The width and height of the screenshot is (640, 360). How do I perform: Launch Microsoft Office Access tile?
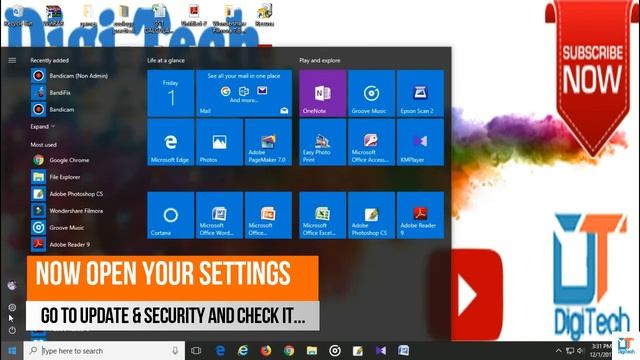pos(371,142)
